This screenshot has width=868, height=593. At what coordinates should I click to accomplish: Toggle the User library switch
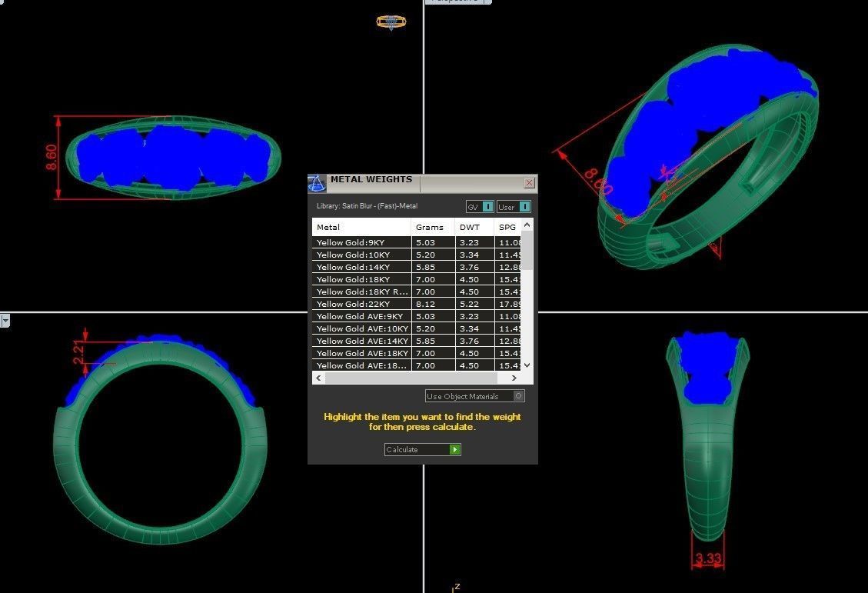[x=514, y=207]
